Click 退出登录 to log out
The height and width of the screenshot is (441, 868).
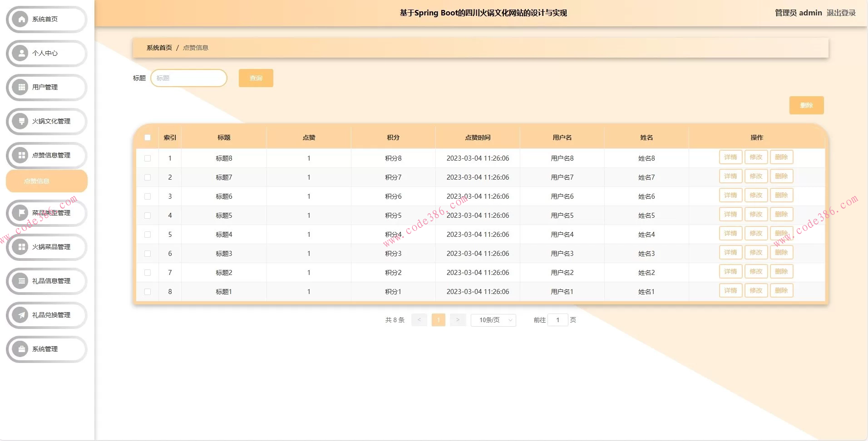841,13
